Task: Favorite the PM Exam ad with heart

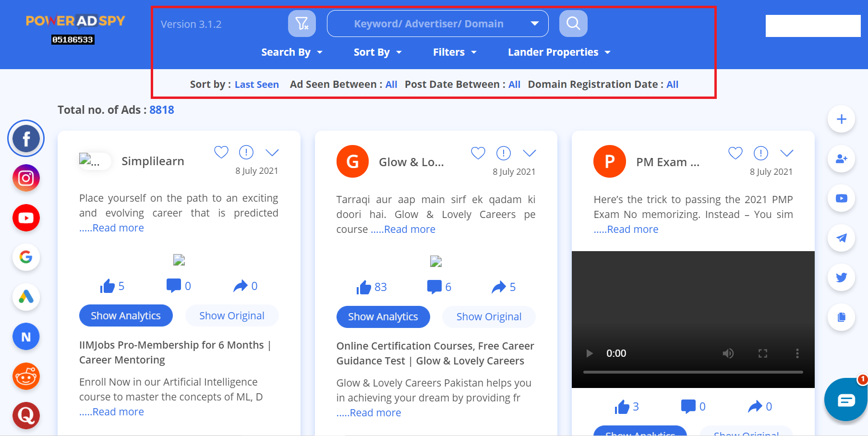Action: coord(735,153)
